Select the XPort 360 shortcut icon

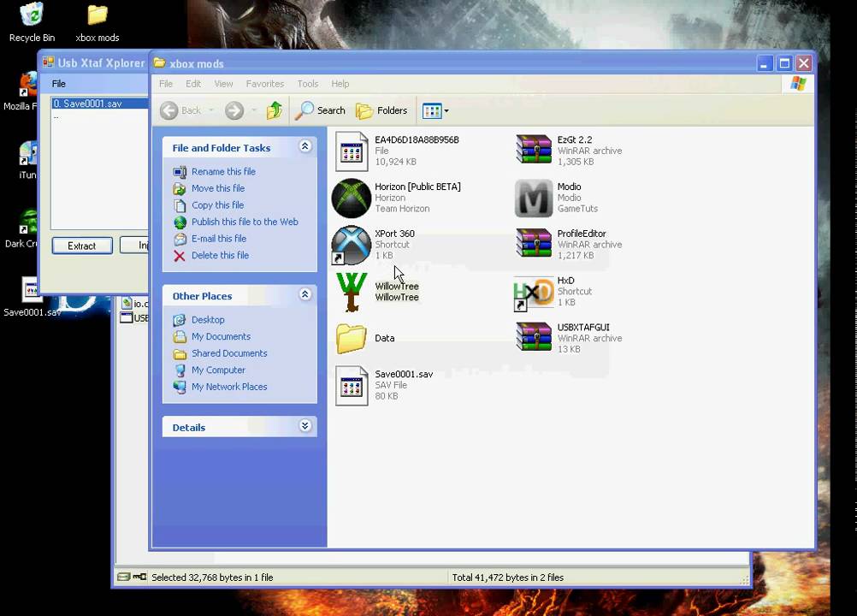pyautogui.click(x=351, y=245)
